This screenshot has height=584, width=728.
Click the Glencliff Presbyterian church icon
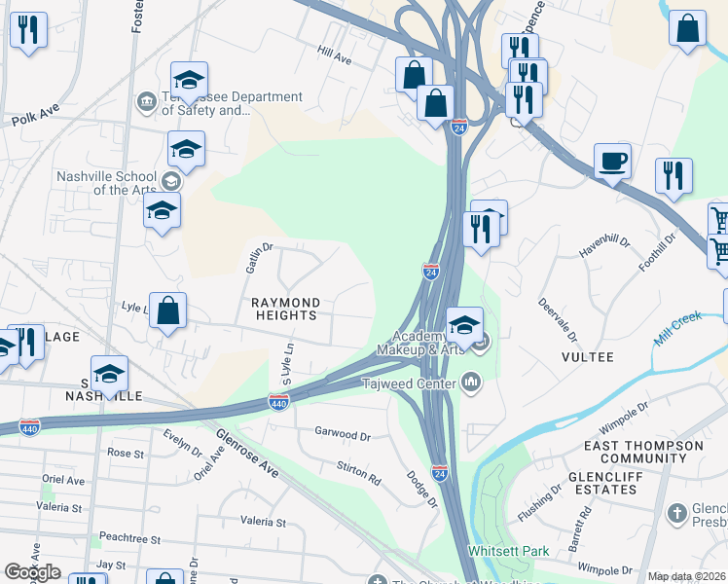677,514
